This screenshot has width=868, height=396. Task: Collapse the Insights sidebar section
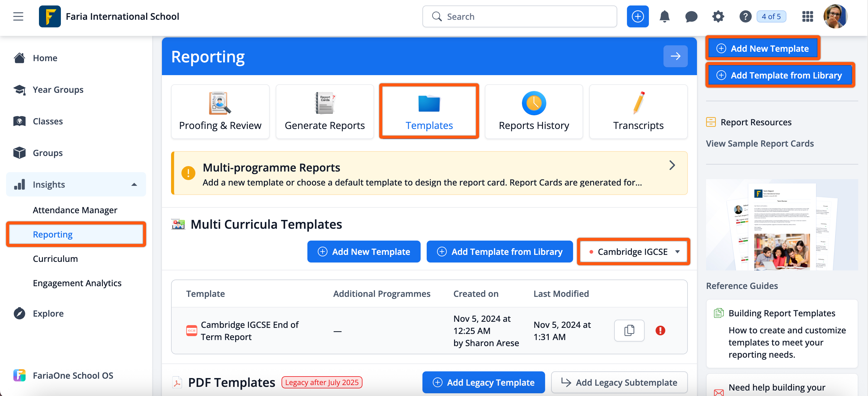(134, 185)
